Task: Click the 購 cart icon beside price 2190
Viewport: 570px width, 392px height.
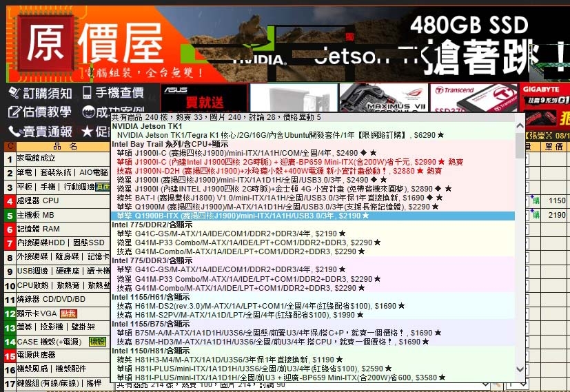Action: [536, 214]
